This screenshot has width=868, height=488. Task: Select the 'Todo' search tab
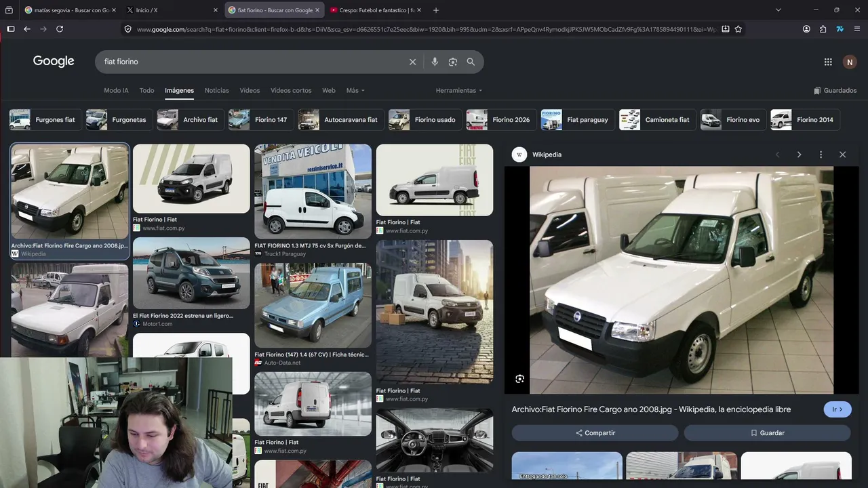pyautogui.click(x=146, y=90)
